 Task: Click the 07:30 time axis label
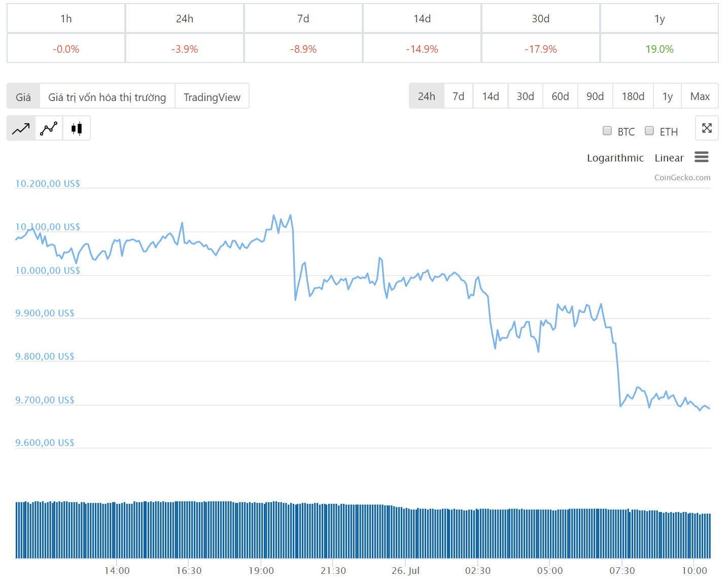[x=622, y=570]
